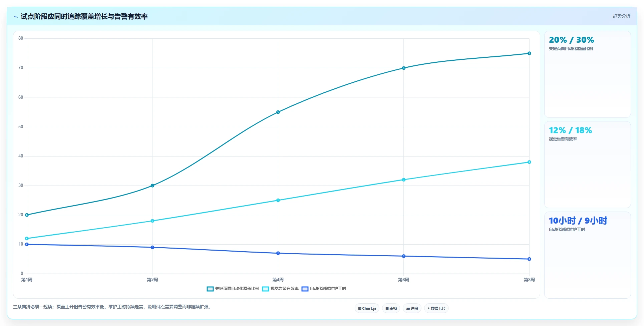
Task: Click the y-axis tick label 80
Action: point(21,38)
